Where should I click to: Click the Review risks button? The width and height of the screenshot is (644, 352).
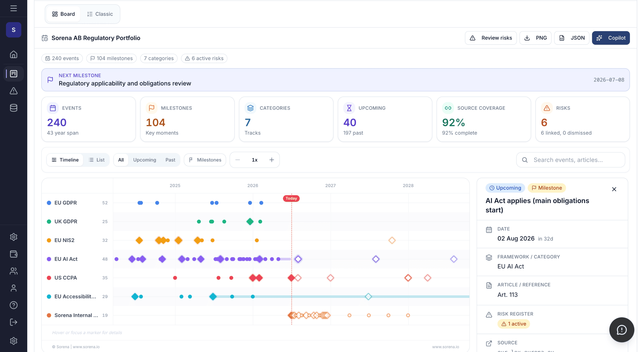pyautogui.click(x=491, y=38)
